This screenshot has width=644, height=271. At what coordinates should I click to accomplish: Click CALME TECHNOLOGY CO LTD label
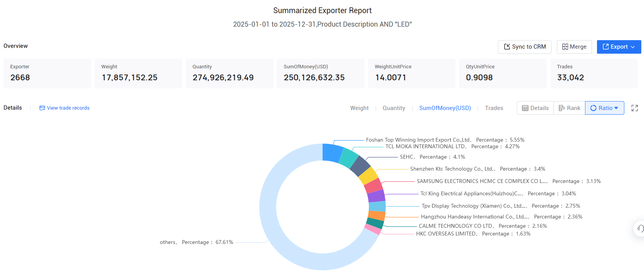(483, 226)
